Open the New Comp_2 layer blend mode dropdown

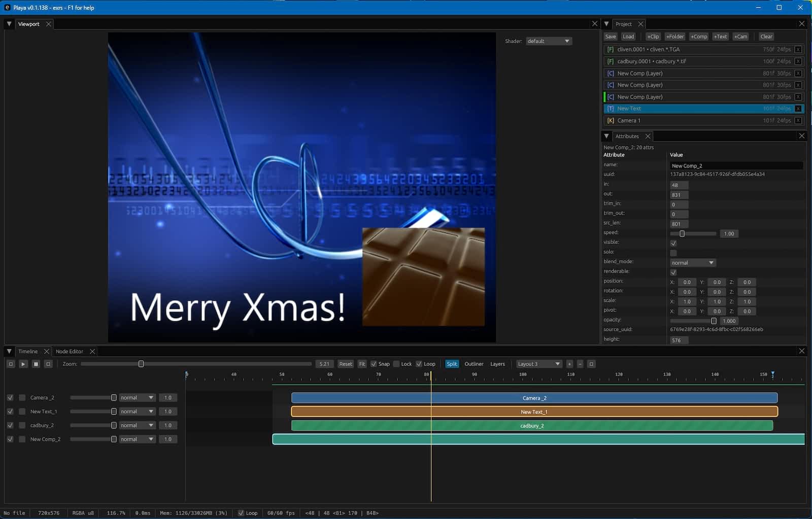click(x=137, y=439)
